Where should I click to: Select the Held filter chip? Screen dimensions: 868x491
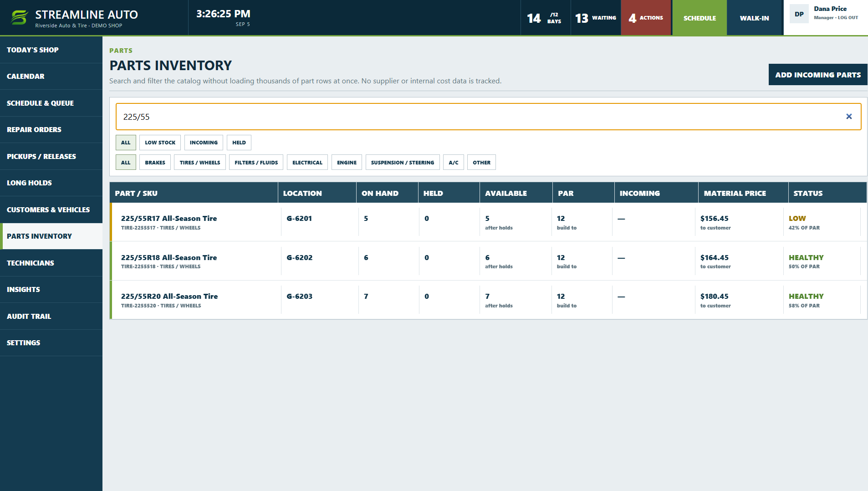[x=239, y=143]
